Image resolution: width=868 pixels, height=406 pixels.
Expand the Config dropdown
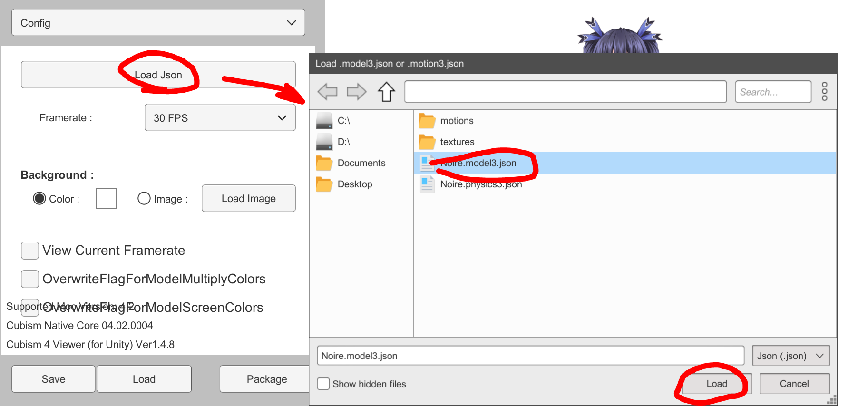point(158,23)
